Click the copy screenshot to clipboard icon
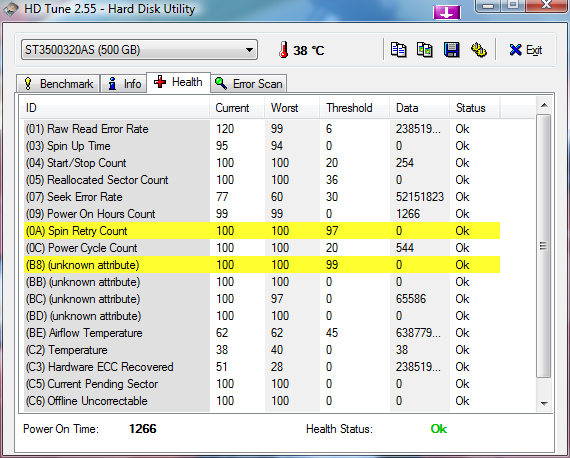Image resolution: width=570 pixels, height=458 pixels. [x=425, y=50]
